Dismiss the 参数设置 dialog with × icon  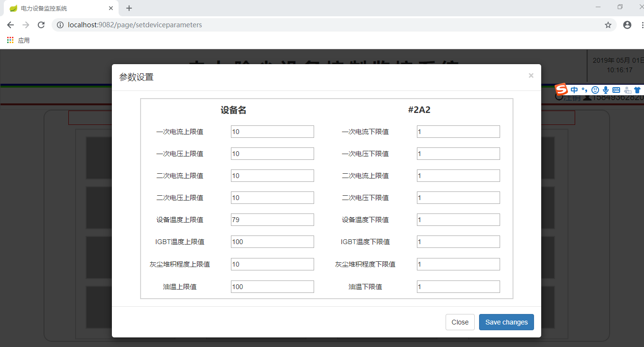(531, 75)
